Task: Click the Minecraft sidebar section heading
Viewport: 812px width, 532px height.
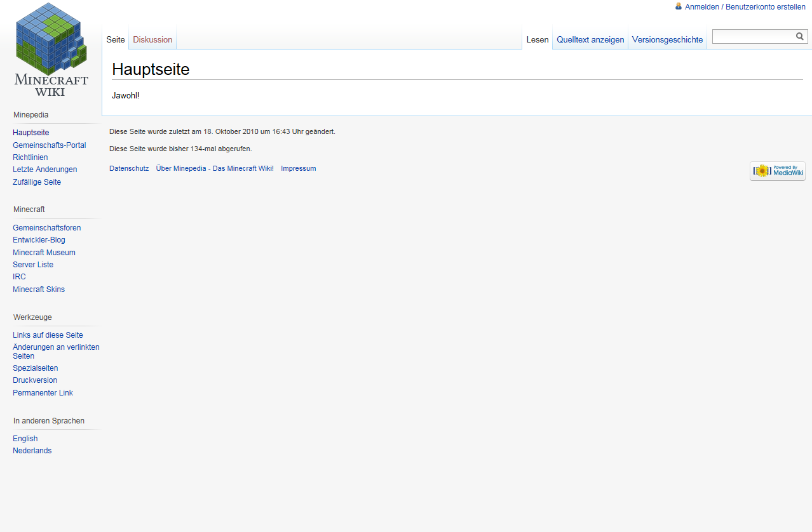Action: pos(29,209)
